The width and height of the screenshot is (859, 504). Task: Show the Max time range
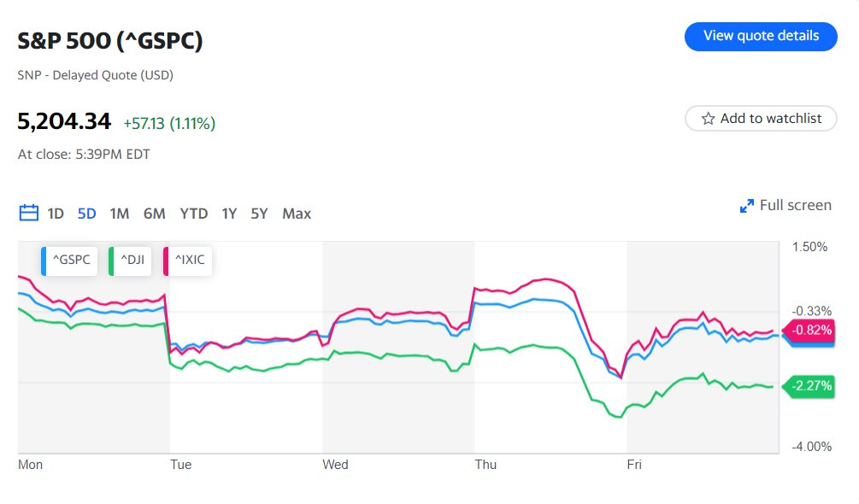(x=297, y=214)
